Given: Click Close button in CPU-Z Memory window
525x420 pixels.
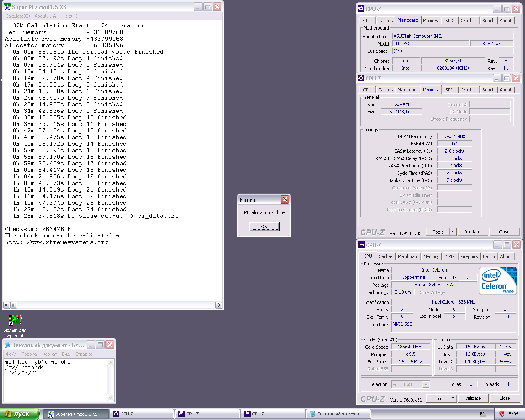Looking at the screenshot, I should point(504,232).
